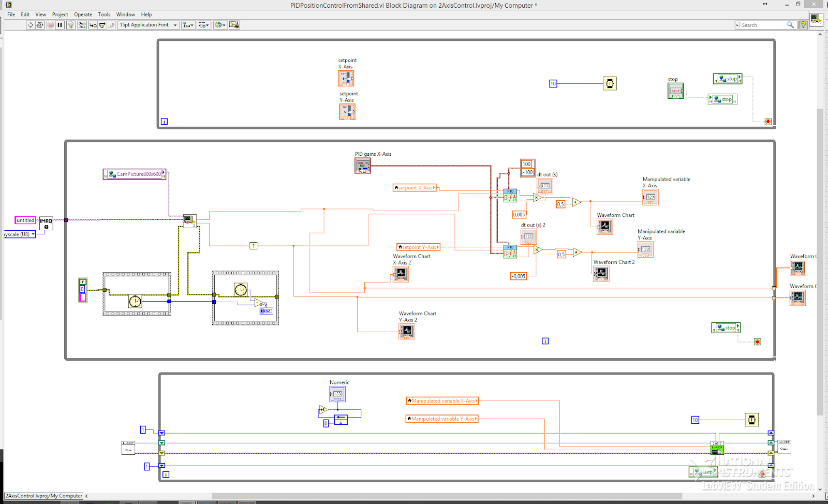This screenshot has width=828, height=504.
Task: Select the setpoint X-Axis slider terminal
Action: click(346, 78)
